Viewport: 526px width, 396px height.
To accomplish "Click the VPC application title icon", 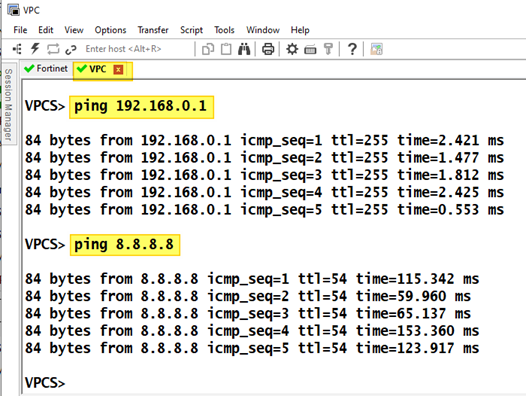I will point(13,10).
